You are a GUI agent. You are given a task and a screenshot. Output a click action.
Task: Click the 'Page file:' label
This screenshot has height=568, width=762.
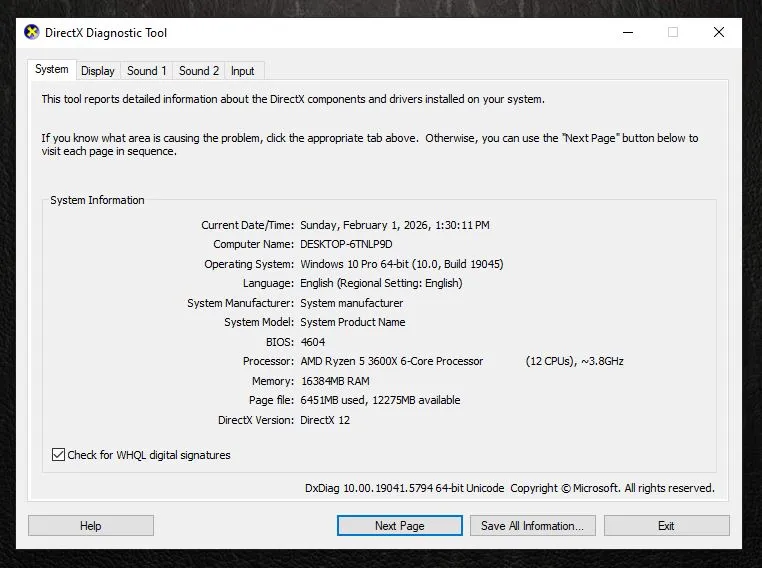pyautogui.click(x=271, y=400)
